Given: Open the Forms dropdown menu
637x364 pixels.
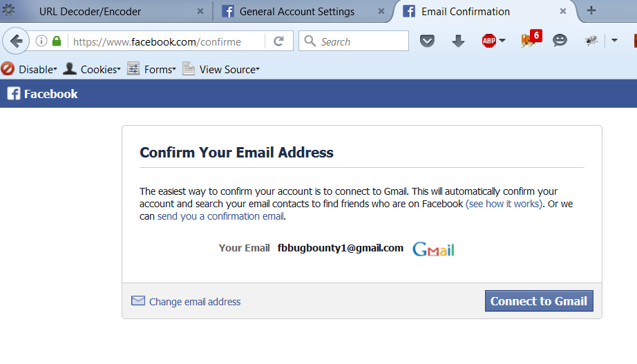Looking at the screenshot, I should point(151,69).
